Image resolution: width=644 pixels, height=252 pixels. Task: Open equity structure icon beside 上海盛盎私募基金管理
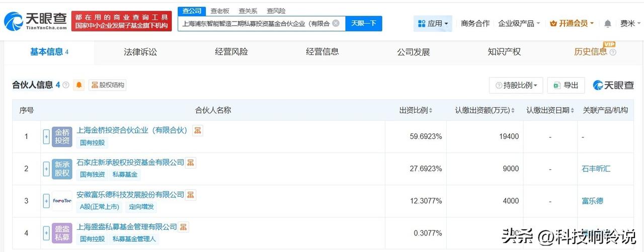184,227
